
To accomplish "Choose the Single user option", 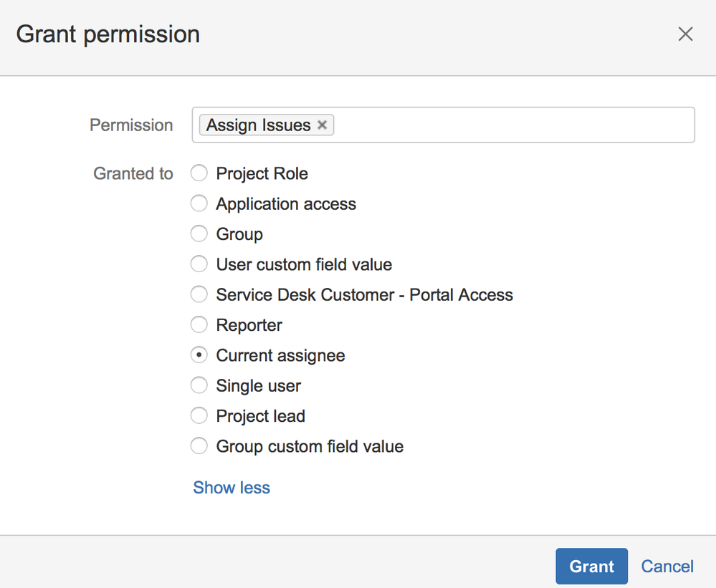I will tap(199, 385).
